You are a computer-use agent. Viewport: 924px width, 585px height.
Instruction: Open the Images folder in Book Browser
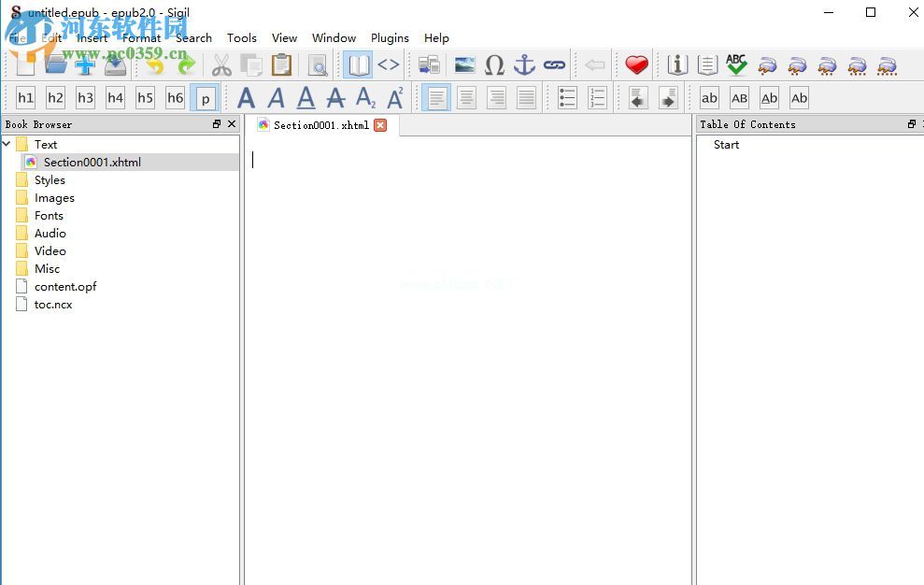54,198
